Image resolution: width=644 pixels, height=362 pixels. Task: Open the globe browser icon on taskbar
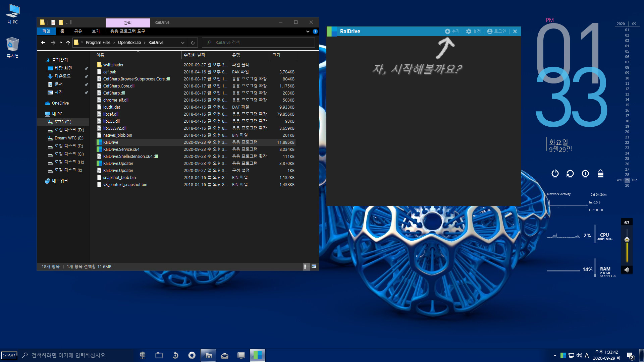coord(143,355)
